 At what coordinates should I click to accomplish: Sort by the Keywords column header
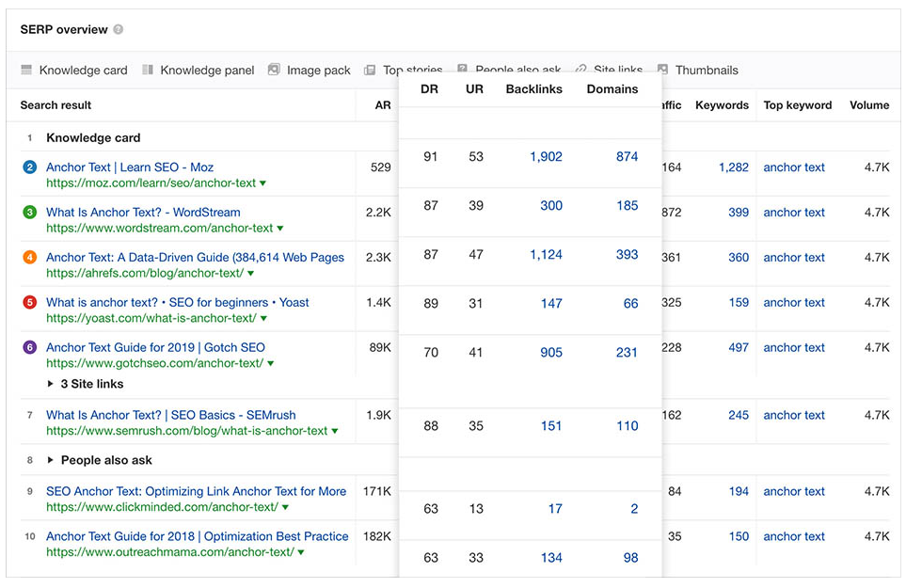tap(722, 105)
